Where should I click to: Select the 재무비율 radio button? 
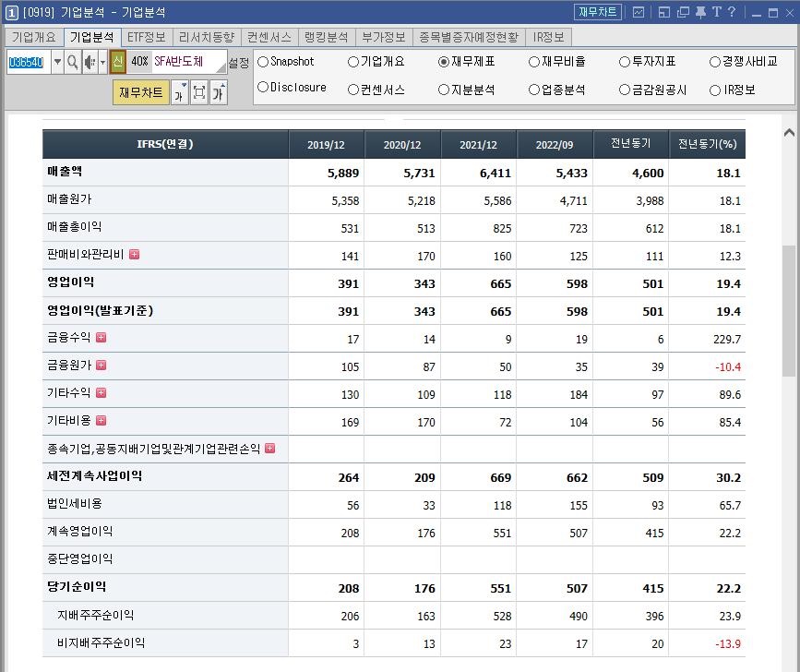[534, 62]
